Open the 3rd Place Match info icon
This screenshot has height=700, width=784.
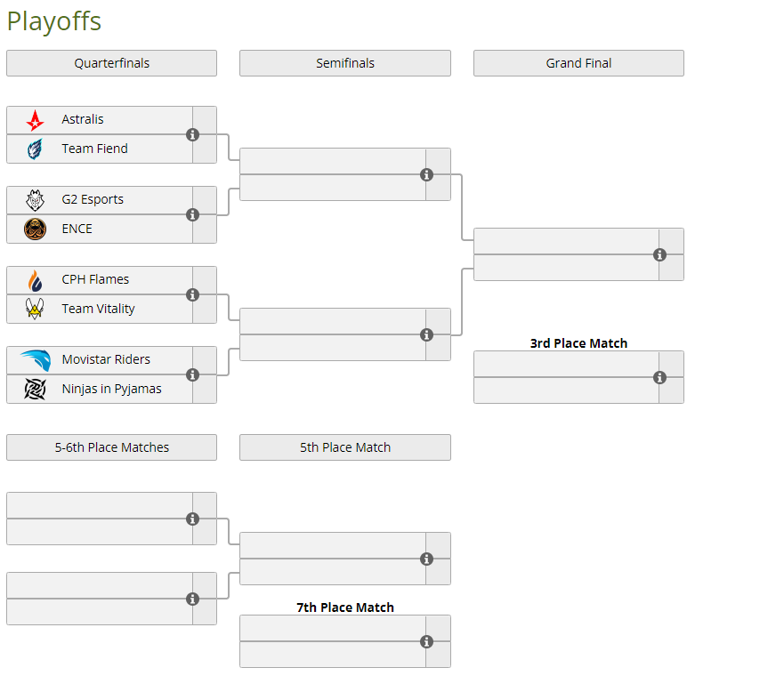pos(659,377)
